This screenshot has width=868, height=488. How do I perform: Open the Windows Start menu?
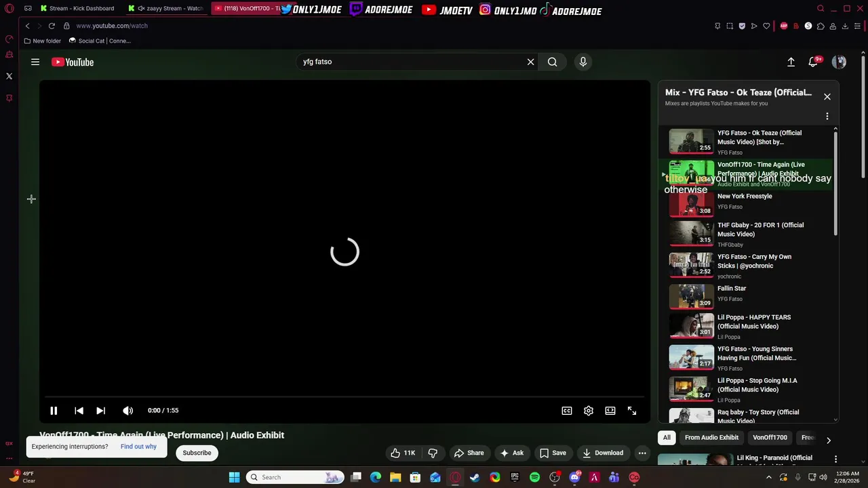click(234, 477)
